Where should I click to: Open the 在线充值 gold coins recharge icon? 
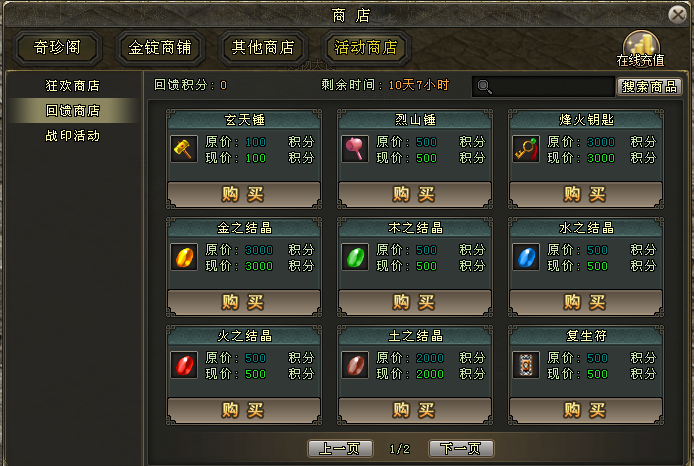point(641,49)
